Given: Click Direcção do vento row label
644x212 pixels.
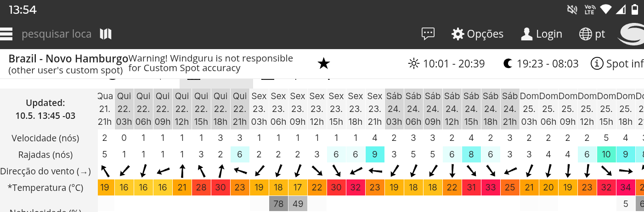Looking at the screenshot, I should tap(45, 171).
